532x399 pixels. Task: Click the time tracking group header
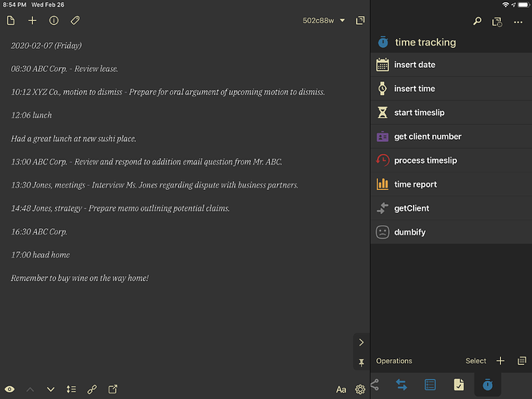pos(451,42)
